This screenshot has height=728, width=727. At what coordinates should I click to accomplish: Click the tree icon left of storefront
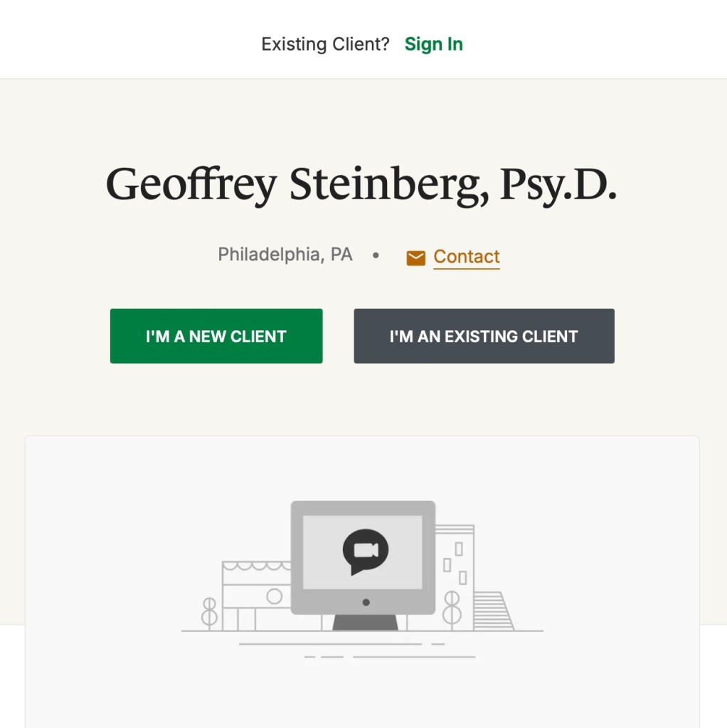tap(209, 611)
